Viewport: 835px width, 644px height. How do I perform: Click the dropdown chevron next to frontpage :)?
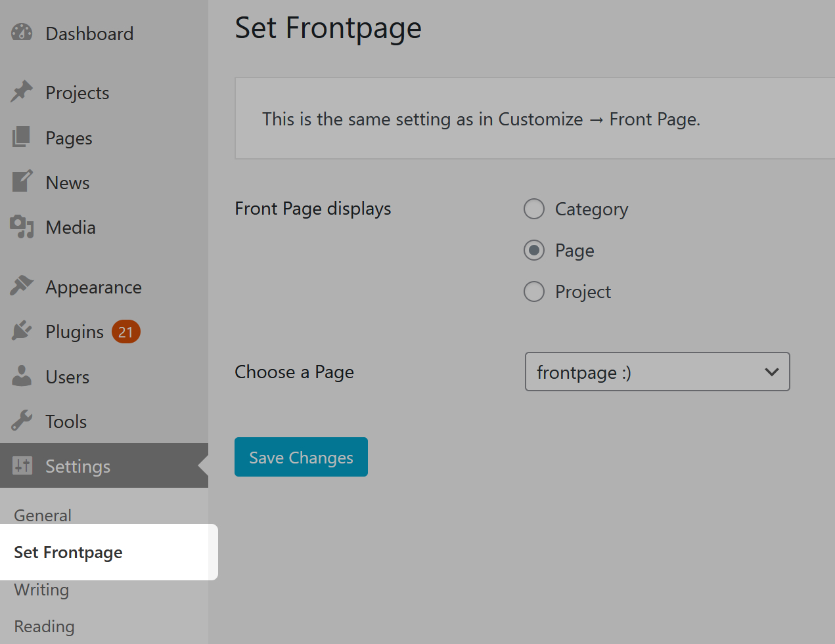tap(772, 372)
